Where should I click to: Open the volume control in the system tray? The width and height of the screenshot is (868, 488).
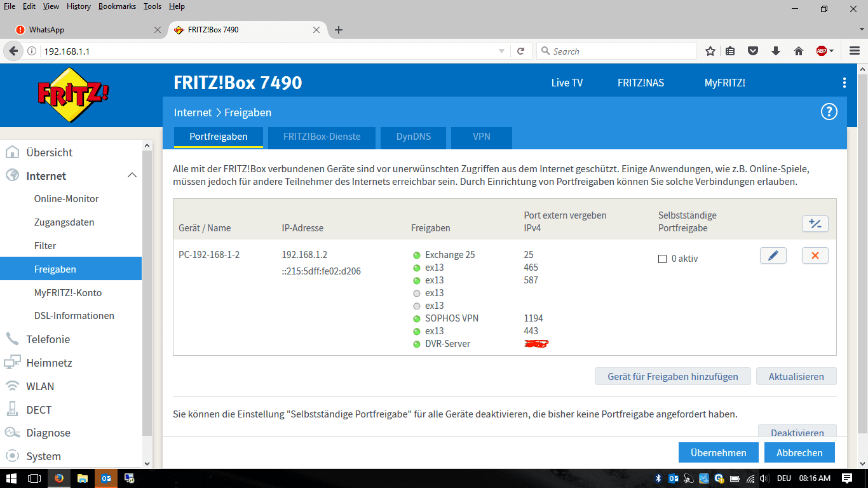[x=766, y=478]
